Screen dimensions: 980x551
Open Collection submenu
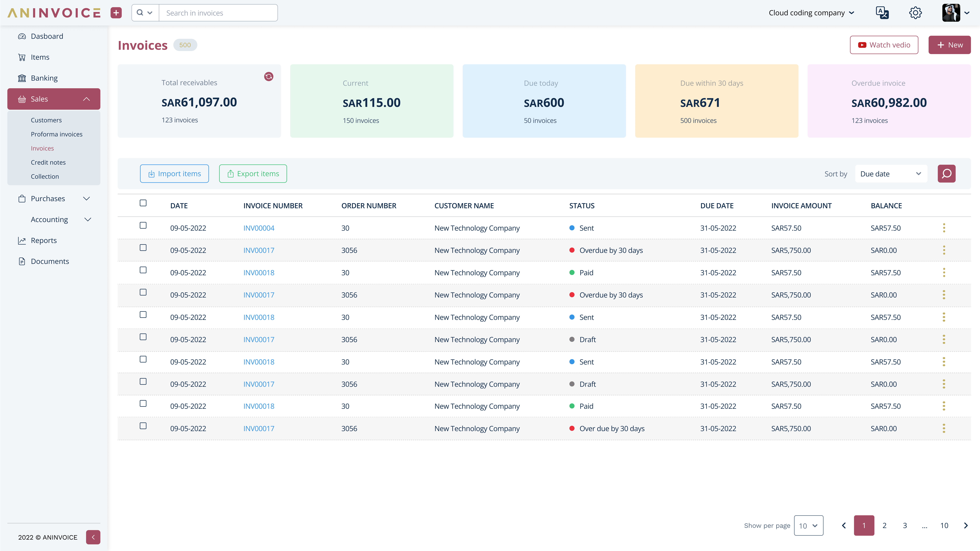coord(45,176)
